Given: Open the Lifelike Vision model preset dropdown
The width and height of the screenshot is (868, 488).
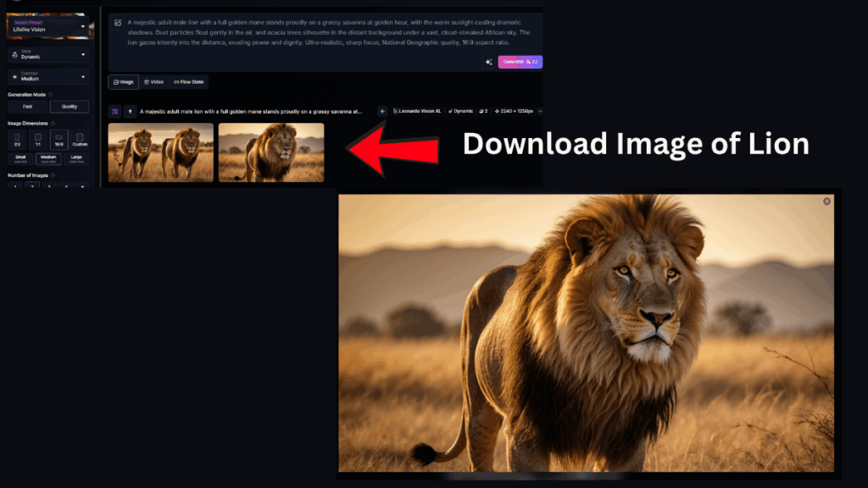Looking at the screenshot, I should click(49, 26).
